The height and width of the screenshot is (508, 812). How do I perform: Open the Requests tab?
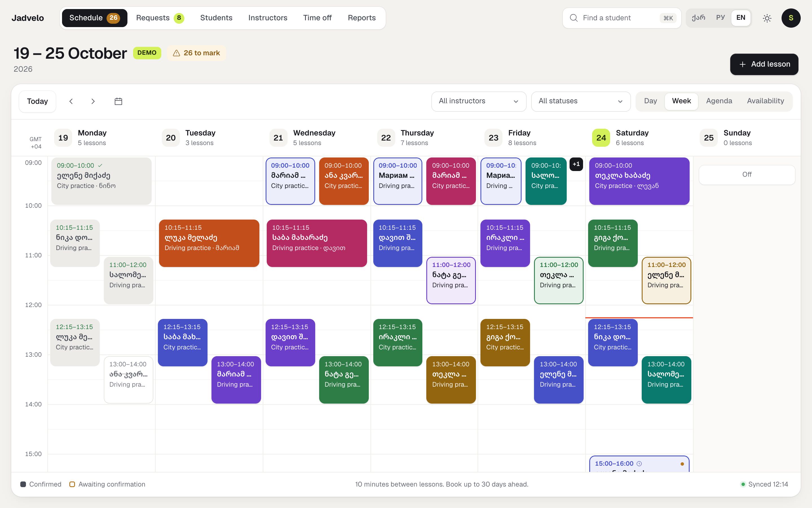click(160, 18)
